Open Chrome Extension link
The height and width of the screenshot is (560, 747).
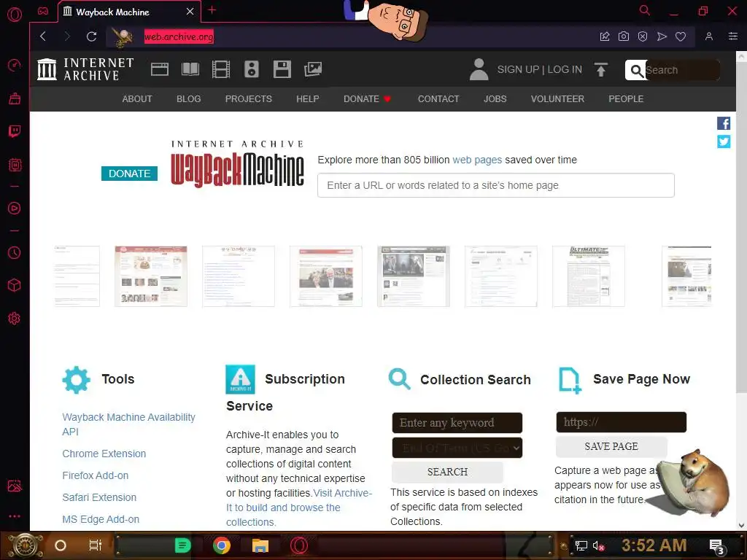pyautogui.click(x=104, y=454)
